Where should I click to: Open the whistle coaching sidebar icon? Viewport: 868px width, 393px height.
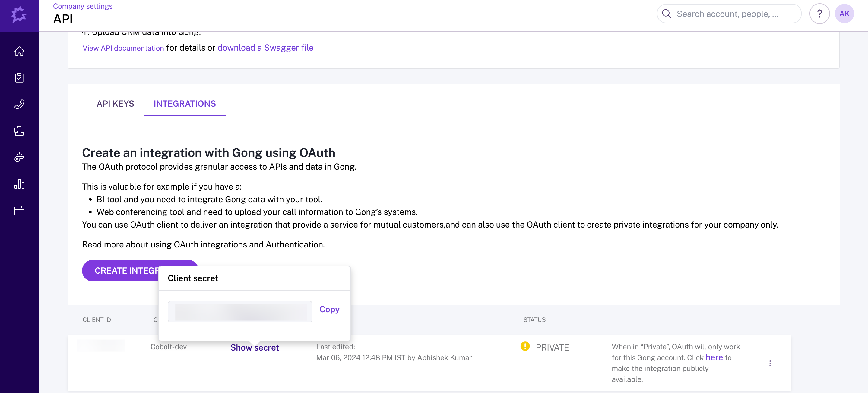click(19, 157)
